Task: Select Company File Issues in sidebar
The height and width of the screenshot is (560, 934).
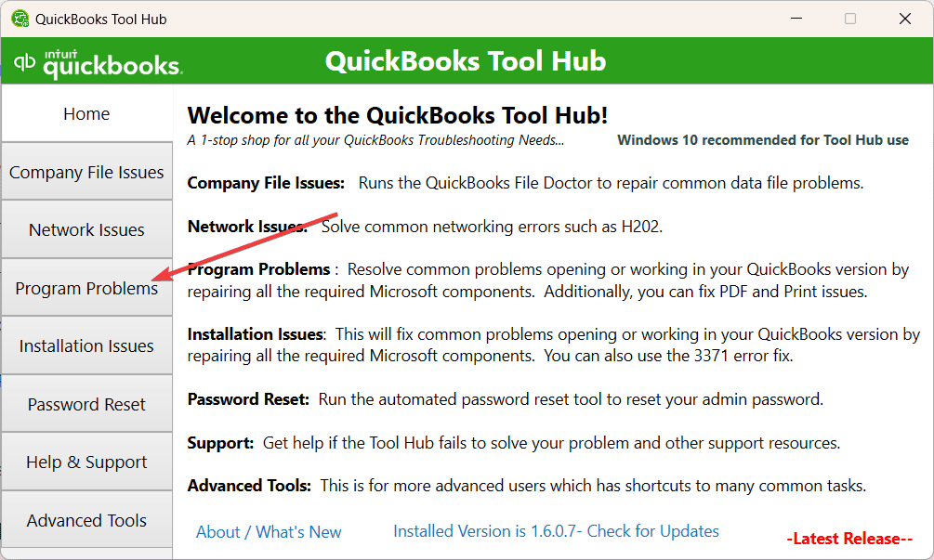Action: (x=87, y=172)
